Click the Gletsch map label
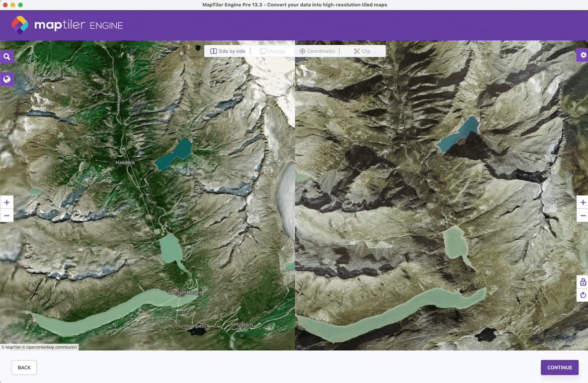Image resolution: width=588 pixels, height=383 pixels. click(245, 325)
